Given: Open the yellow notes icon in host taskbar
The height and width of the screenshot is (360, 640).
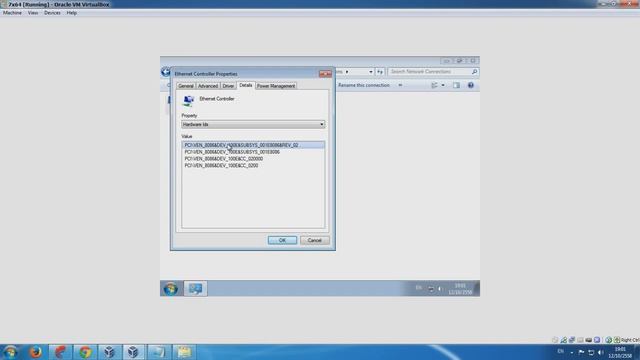Looking at the screenshot, I should (183, 352).
